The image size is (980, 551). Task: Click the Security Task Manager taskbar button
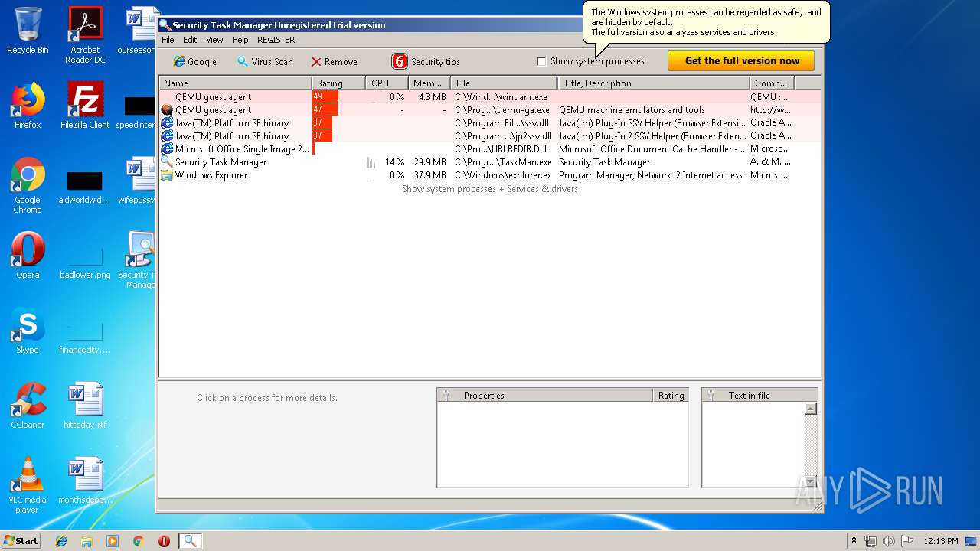(x=190, y=541)
